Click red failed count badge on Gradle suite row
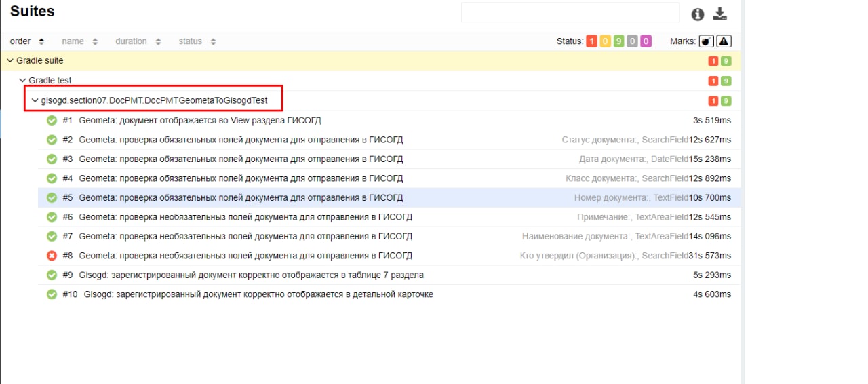 [713, 61]
